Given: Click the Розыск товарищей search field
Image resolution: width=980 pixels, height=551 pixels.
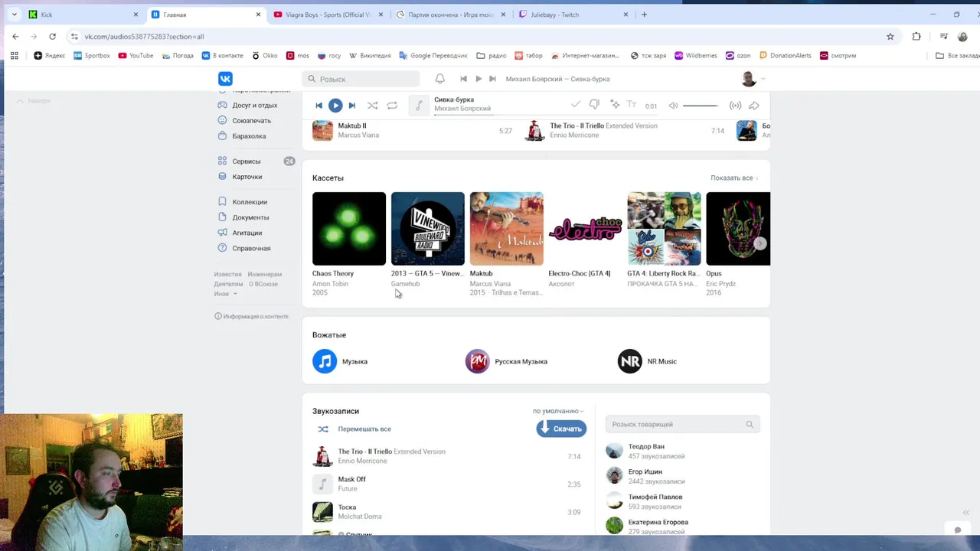Looking at the screenshot, I should 683,424.
